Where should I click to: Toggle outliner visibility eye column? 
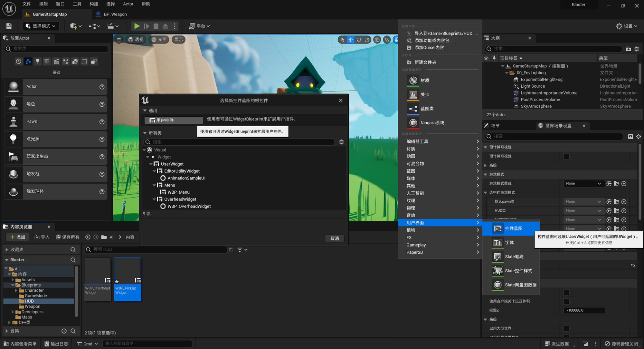[x=486, y=58]
